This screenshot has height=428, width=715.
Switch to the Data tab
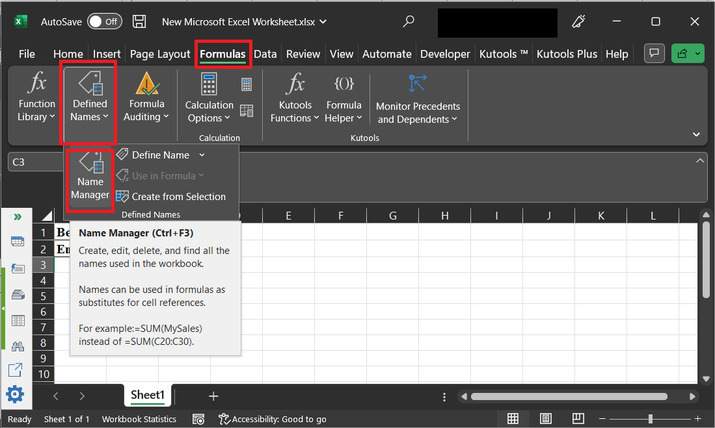pyautogui.click(x=265, y=54)
